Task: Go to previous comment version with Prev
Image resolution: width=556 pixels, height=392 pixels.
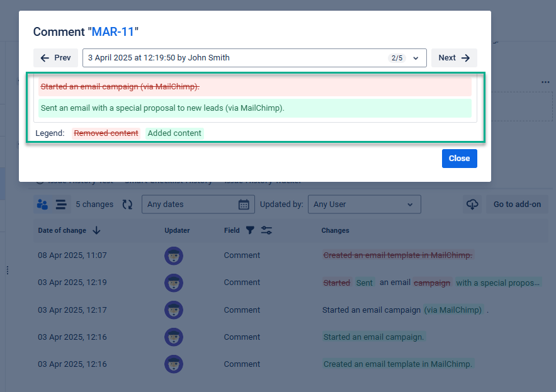Action: pos(55,58)
